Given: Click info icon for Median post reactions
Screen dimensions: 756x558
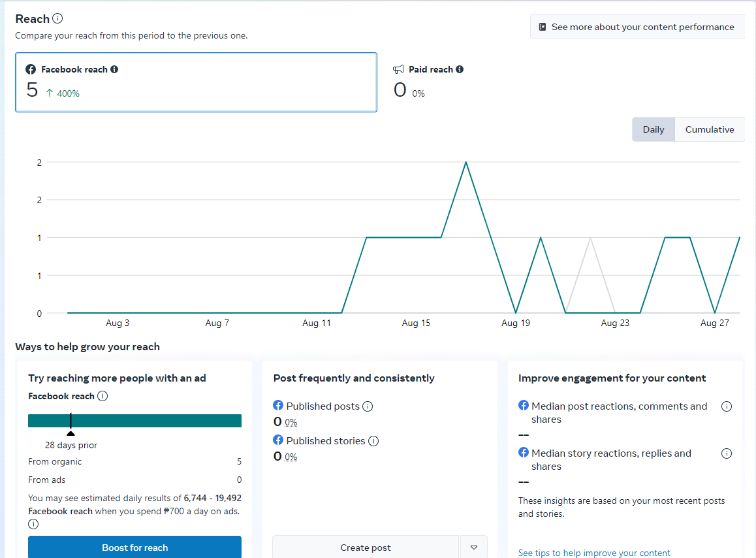Looking at the screenshot, I should 727,406.
